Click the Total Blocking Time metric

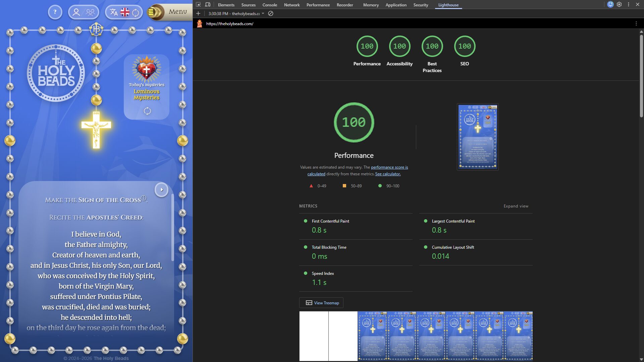pyautogui.click(x=356, y=252)
